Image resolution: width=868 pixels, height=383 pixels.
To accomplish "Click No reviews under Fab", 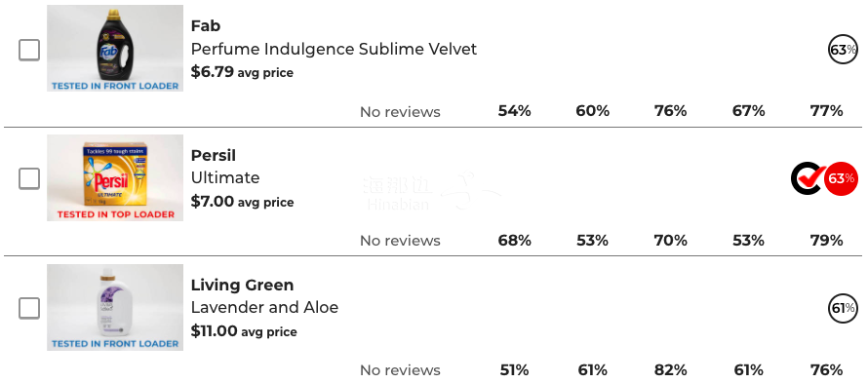I will pyautogui.click(x=400, y=112).
